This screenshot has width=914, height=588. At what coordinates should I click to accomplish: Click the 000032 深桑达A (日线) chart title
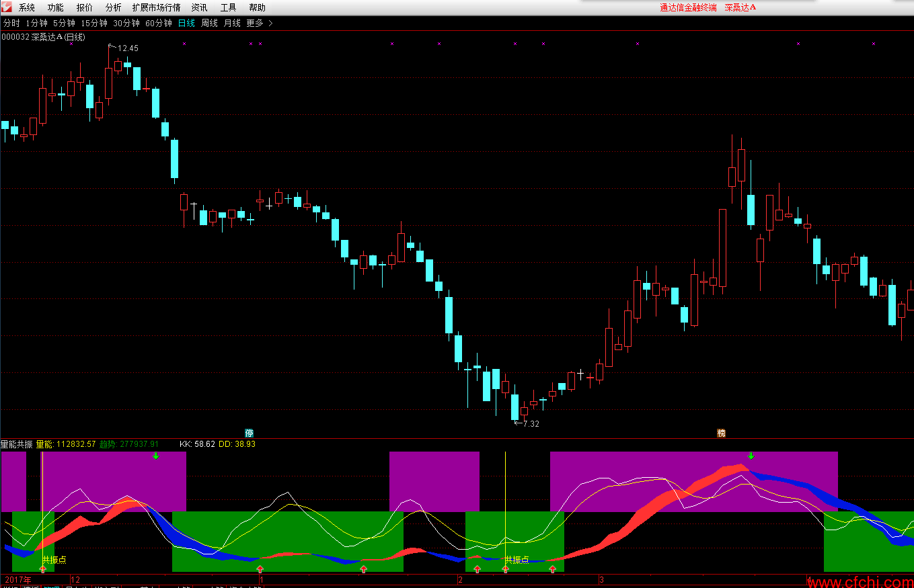point(44,37)
